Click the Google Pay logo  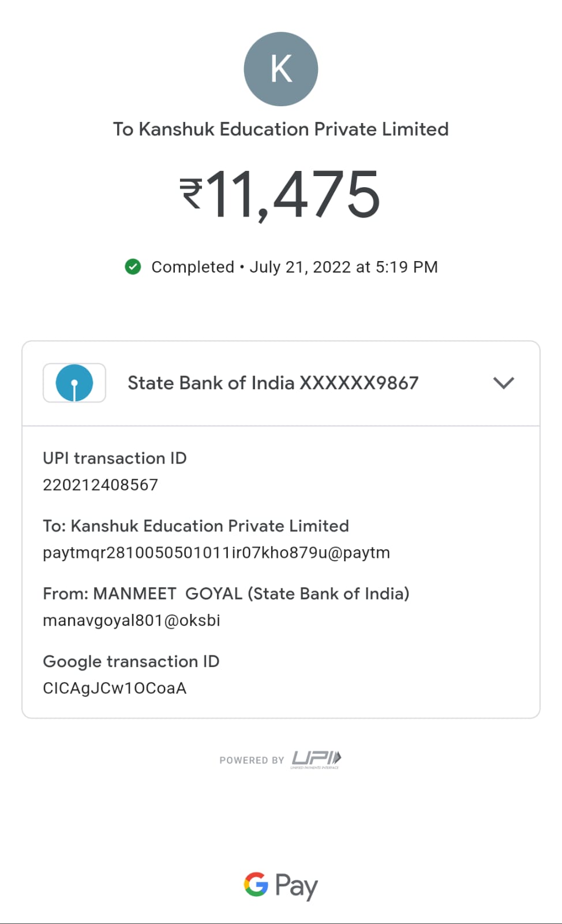[281, 885]
